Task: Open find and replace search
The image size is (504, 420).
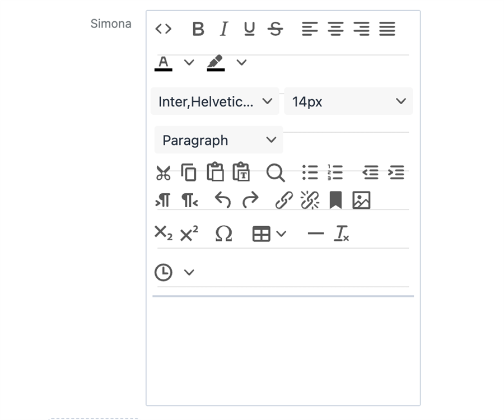Action: [275, 172]
